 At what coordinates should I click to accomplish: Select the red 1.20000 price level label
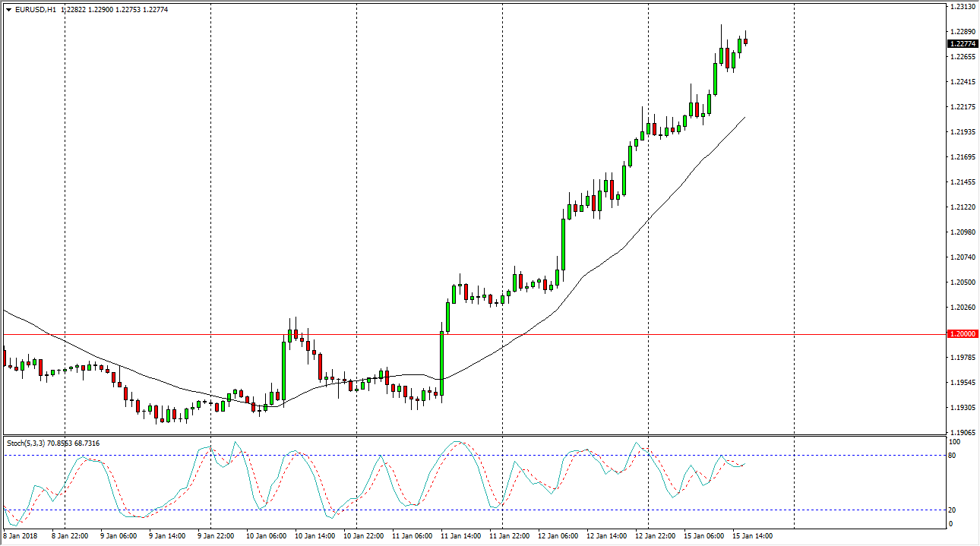point(963,334)
